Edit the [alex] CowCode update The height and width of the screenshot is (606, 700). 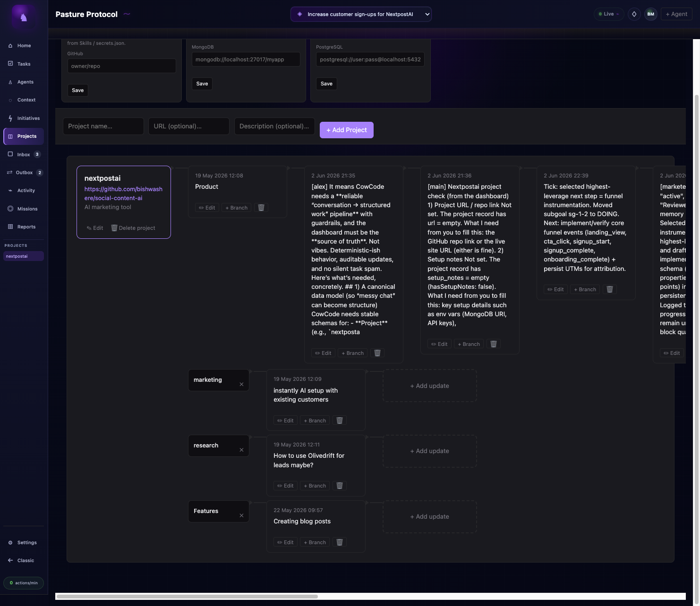tap(323, 353)
